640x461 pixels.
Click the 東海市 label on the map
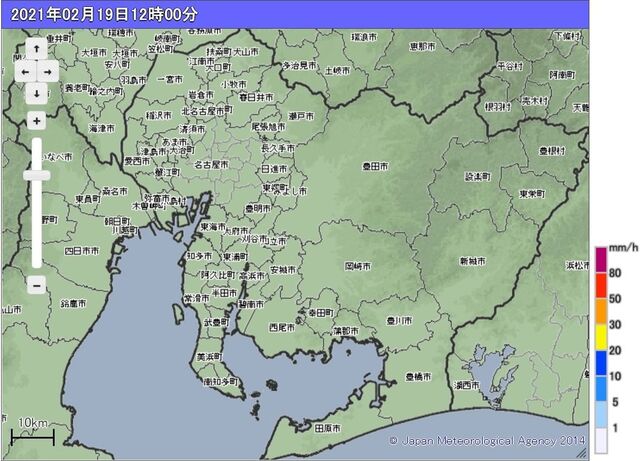tap(213, 227)
